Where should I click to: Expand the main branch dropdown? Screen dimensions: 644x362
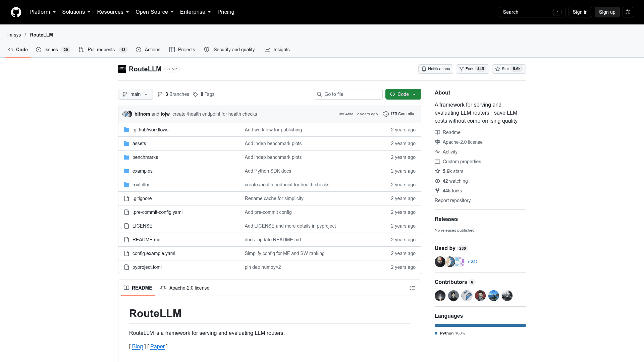click(x=136, y=94)
